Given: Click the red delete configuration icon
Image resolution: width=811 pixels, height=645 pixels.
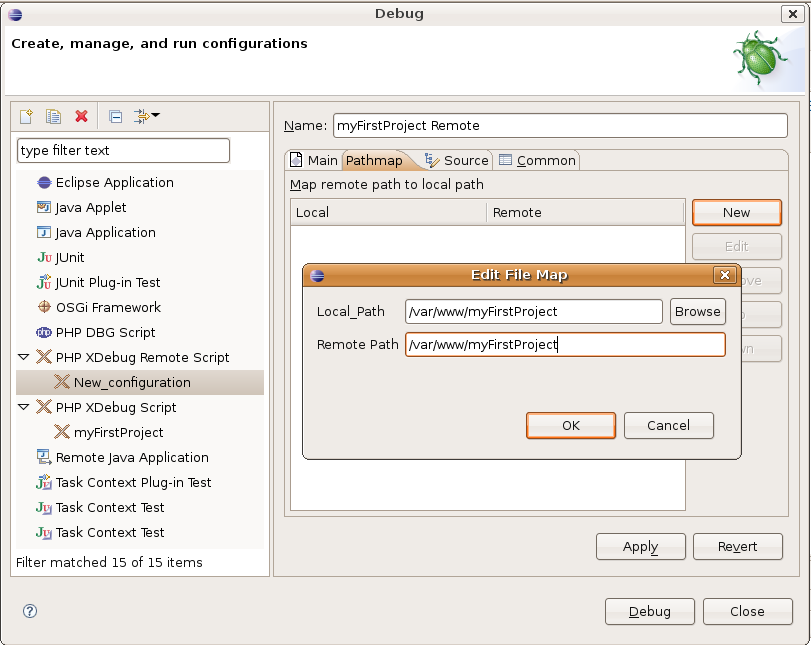Looking at the screenshot, I should (82, 117).
